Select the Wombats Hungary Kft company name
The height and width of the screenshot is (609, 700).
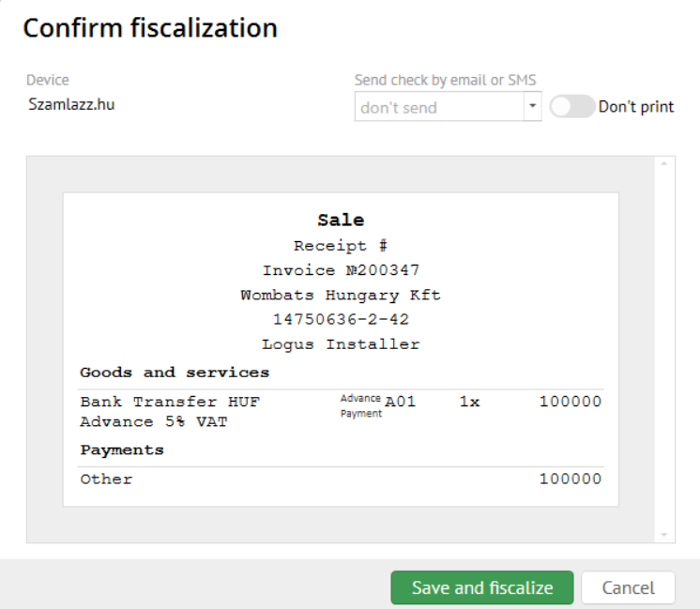coord(341,295)
